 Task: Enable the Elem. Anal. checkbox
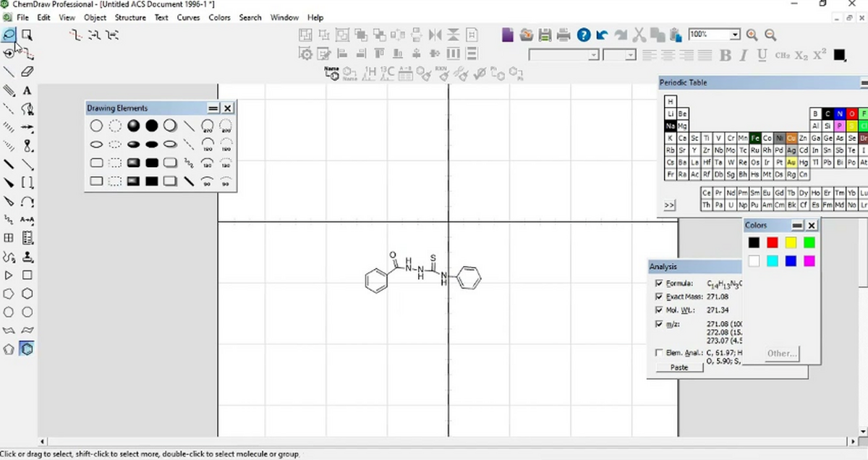click(658, 353)
